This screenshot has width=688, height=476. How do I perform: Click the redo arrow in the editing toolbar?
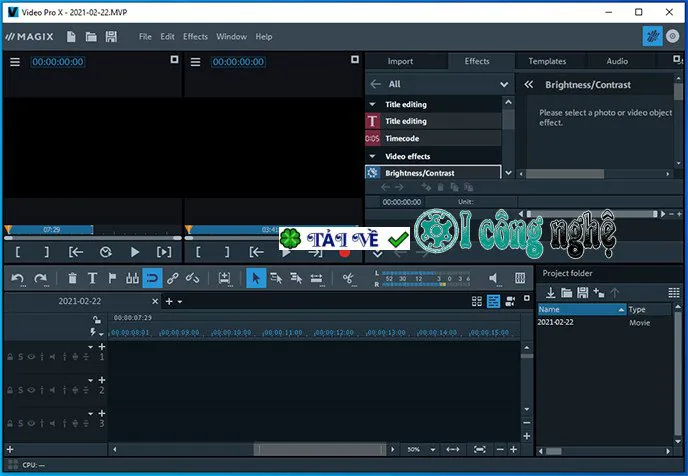tap(41, 278)
